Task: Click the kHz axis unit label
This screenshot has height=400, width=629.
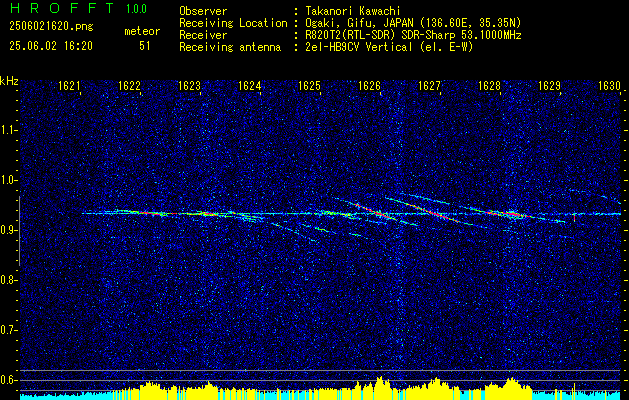Action: click(9, 81)
